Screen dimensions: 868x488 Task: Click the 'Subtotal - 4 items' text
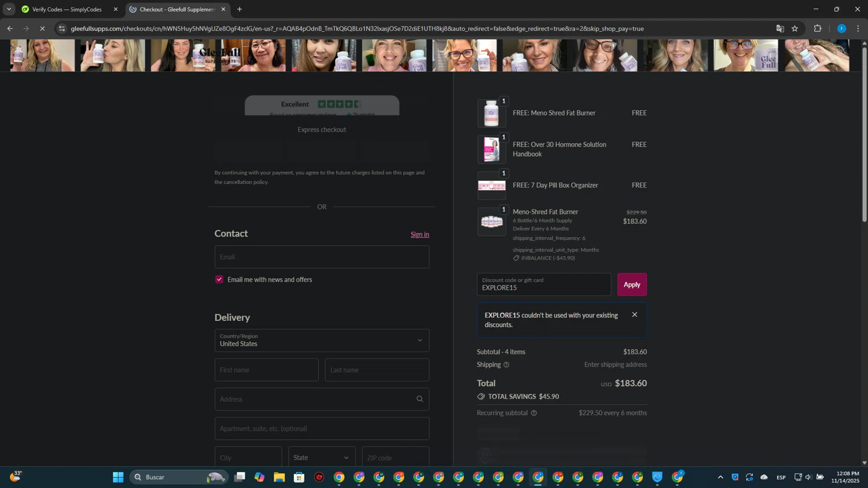(501, 352)
